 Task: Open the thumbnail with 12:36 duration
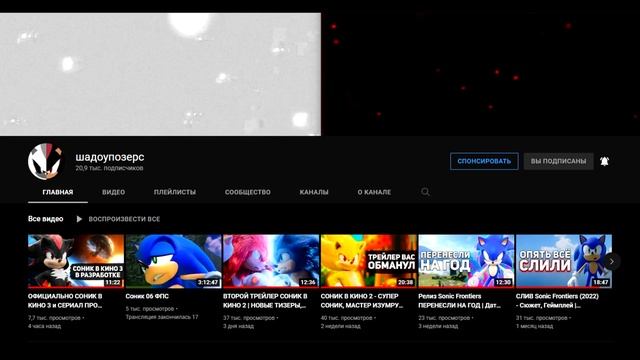pos(271,261)
